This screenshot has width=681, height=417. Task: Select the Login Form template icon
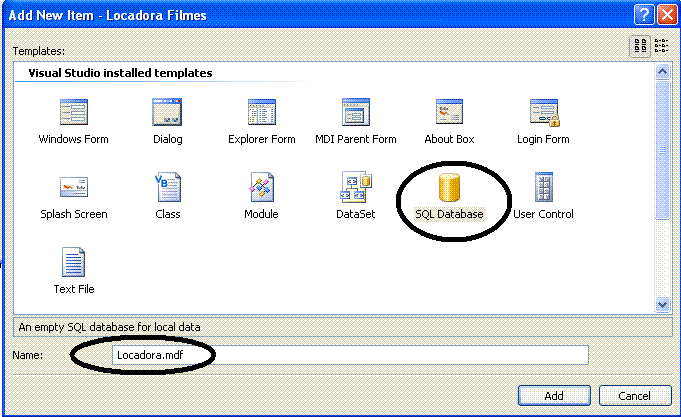[544, 113]
